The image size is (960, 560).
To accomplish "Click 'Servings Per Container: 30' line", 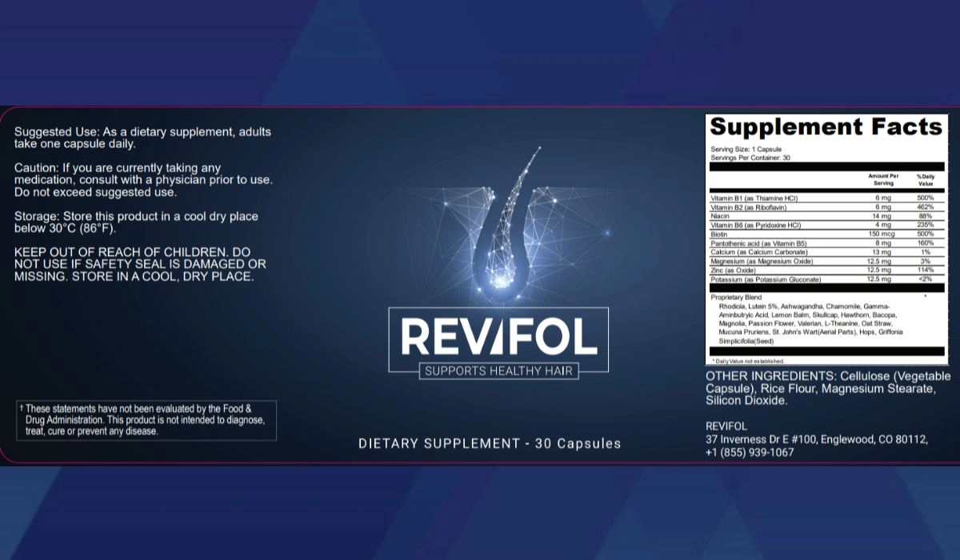I will pyautogui.click(x=750, y=158).
